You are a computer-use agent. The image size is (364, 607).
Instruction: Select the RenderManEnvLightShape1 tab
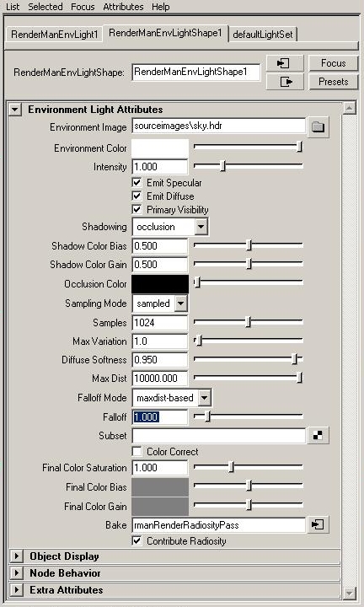(165, 33)
